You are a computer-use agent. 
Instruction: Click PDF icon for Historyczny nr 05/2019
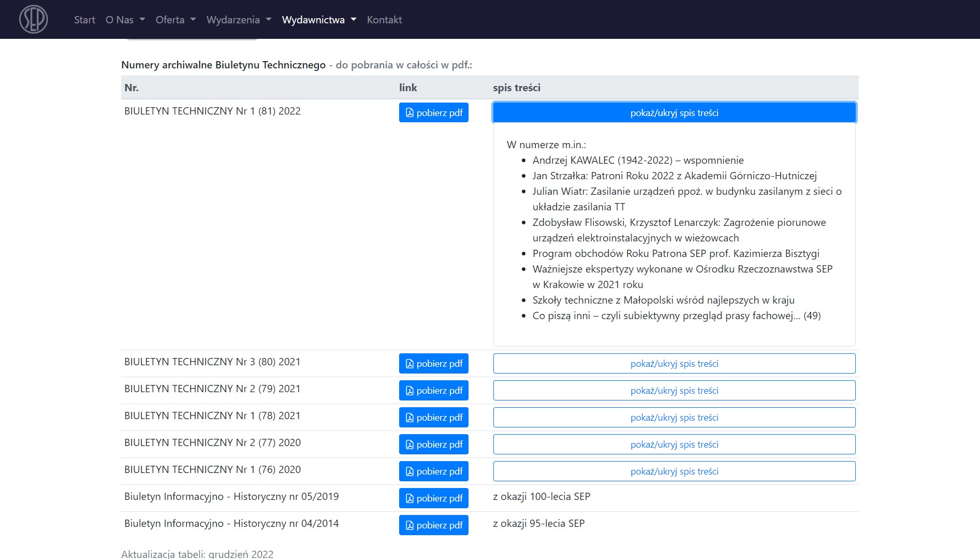tap(409, 498)
